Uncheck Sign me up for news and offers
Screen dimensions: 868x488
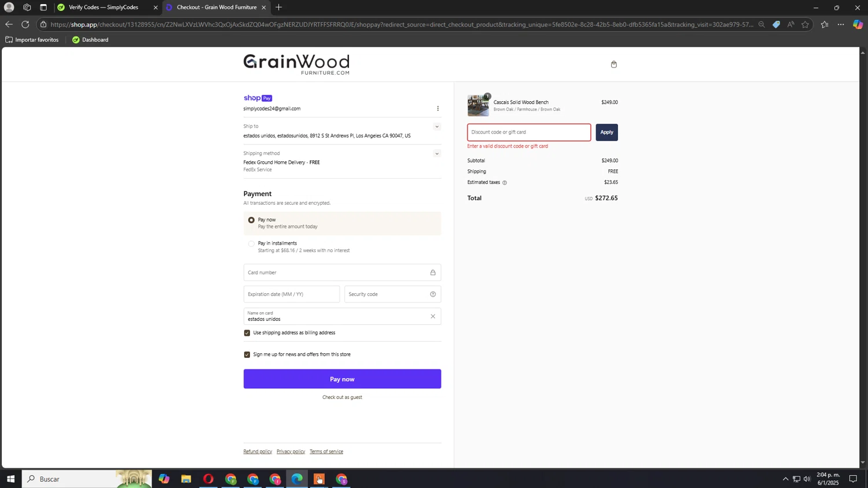click(x=247, y=355)
